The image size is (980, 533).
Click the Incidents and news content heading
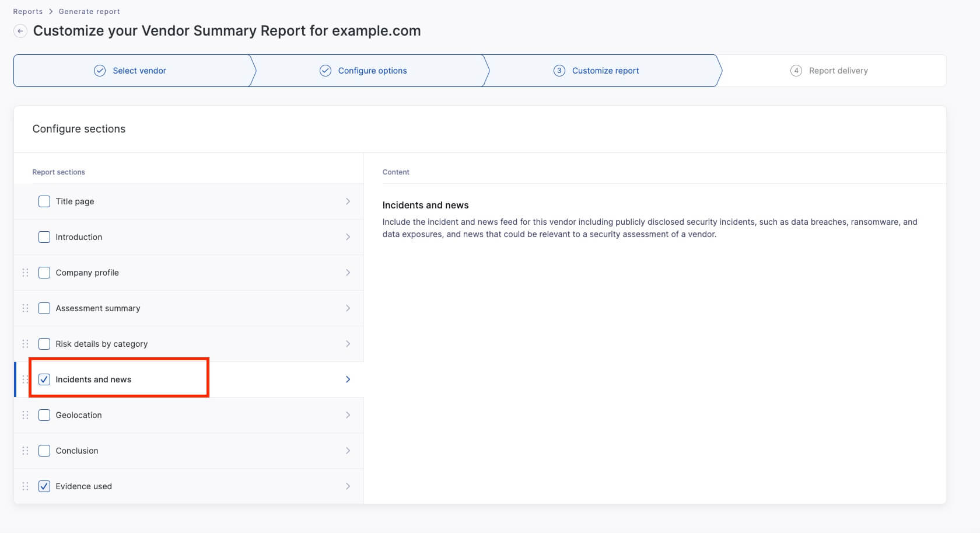pos(425,205)
